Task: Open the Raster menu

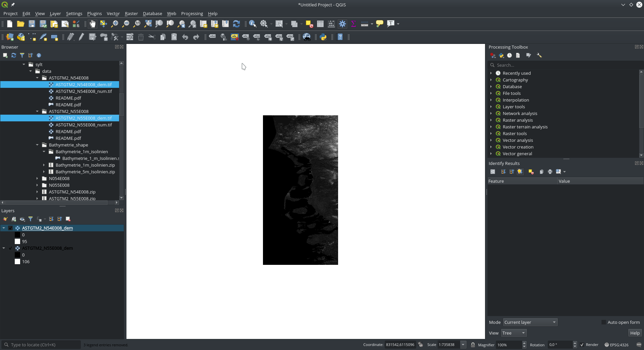Action: click(x=131, y=13)
